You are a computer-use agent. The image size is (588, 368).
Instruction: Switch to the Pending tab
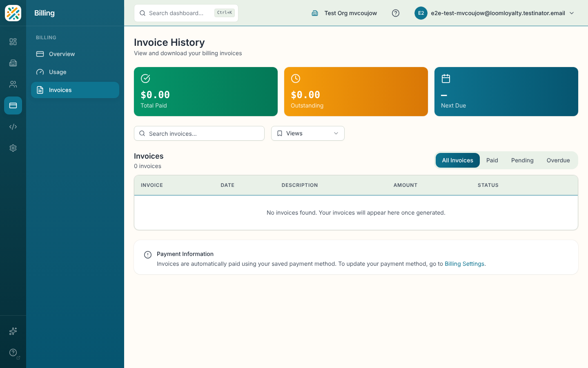(x=522, y=160)
